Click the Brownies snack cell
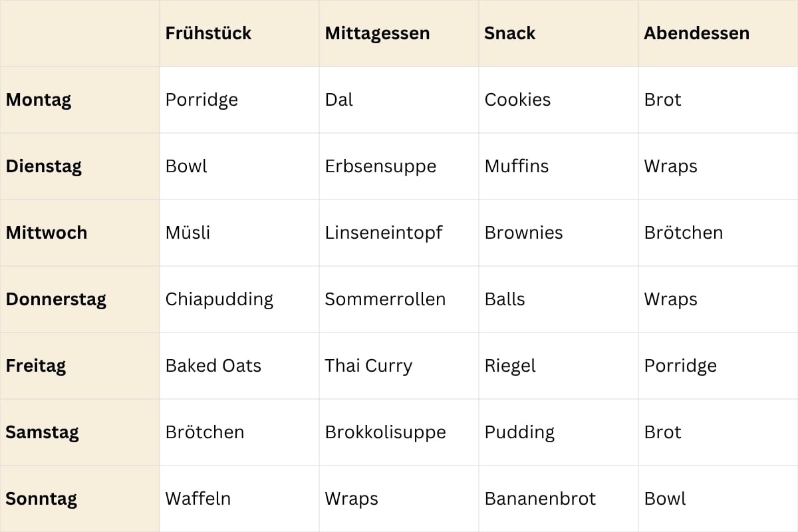The height and width of the screenshot is (532, 798). (x=523, y=233)
